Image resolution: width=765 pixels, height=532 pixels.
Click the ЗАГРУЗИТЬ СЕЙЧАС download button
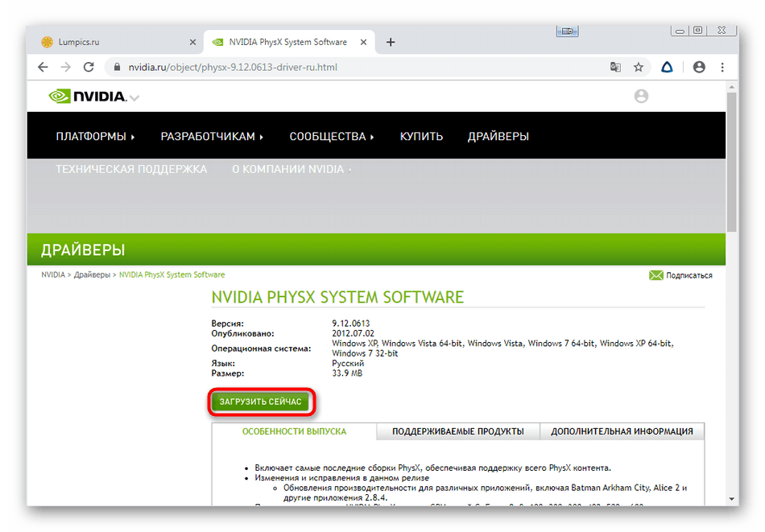coord(261,402)
